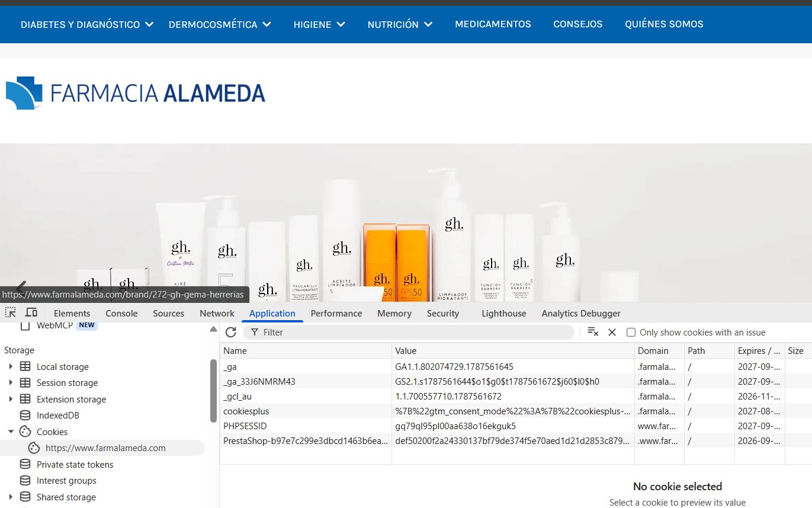Click the Local storage table icon
This screenshot has width=812, height=508.
pos(25,366)
